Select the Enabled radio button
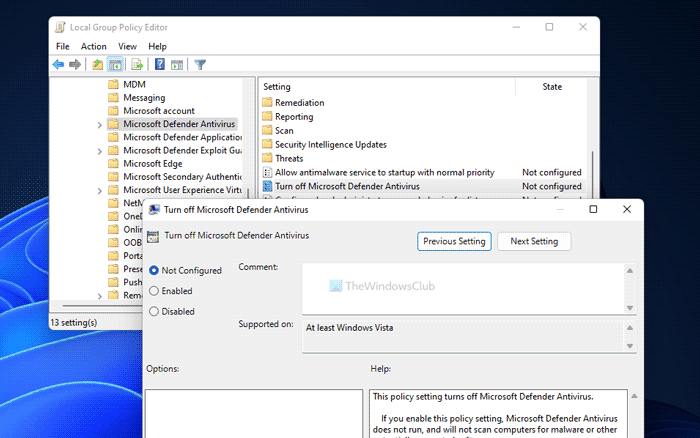This screenshot has width=700, height=438. click(x=154, y=291)
